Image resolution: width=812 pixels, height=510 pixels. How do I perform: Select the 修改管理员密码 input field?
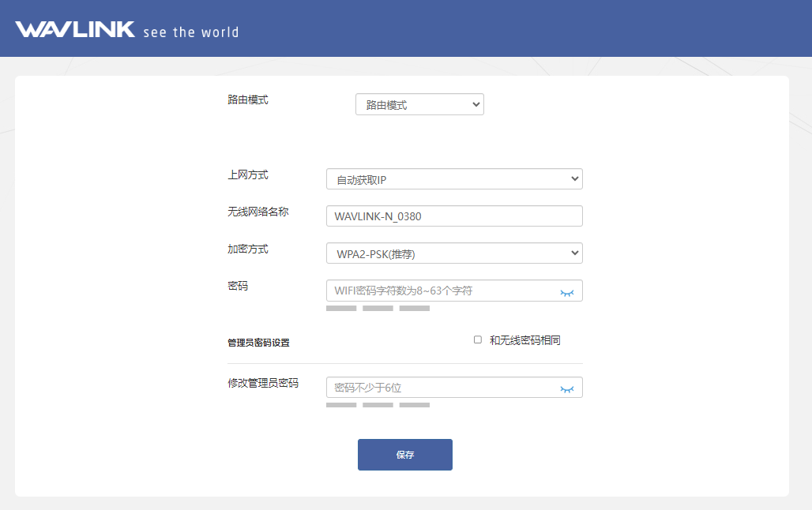[442, 388]
